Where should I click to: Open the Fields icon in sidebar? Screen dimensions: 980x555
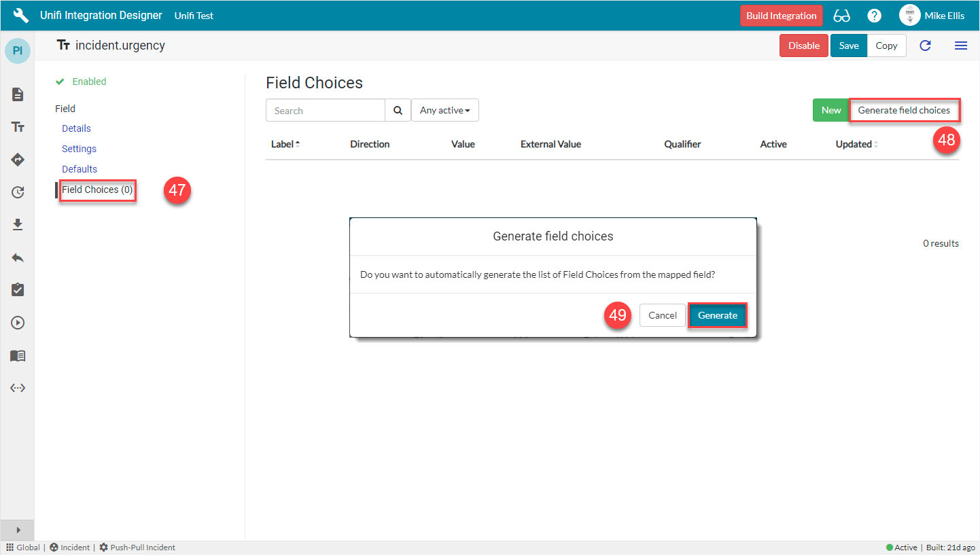coord(18,127)
